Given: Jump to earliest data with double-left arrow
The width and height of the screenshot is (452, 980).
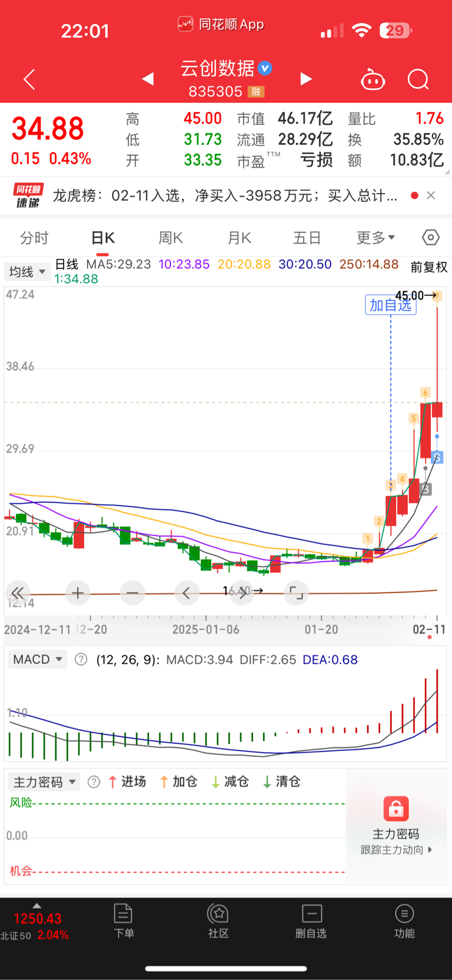Looking at the screenshot, I should click(x=18, y=593).
